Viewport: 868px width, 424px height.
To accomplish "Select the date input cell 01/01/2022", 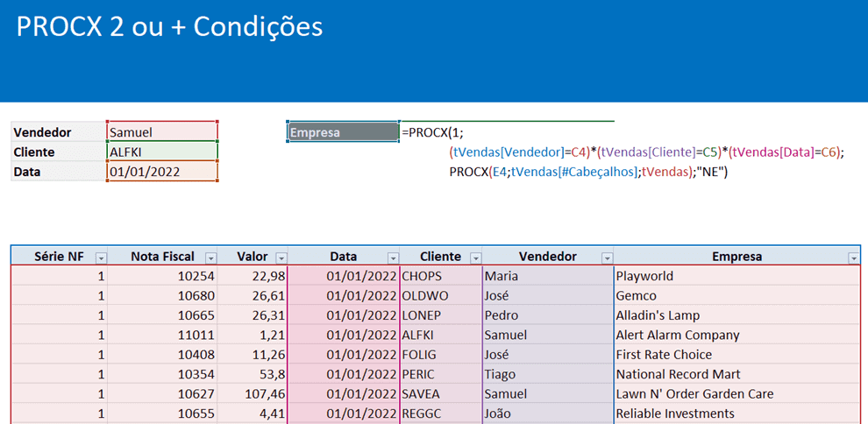I will pyautogui.click(x=162, y=172).
